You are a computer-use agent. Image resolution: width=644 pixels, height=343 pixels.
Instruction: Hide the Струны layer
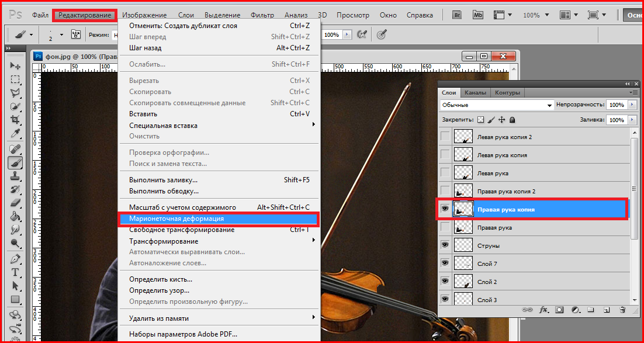[445, 245]
